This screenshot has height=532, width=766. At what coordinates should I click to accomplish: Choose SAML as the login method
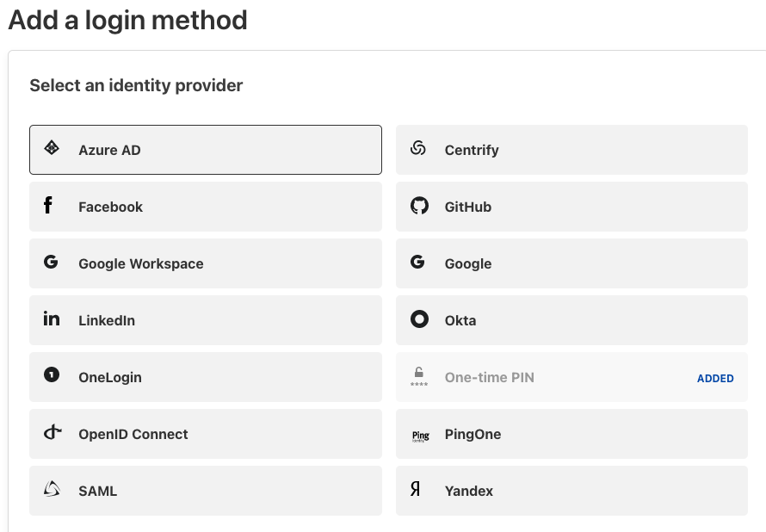(x=205, y=491)
